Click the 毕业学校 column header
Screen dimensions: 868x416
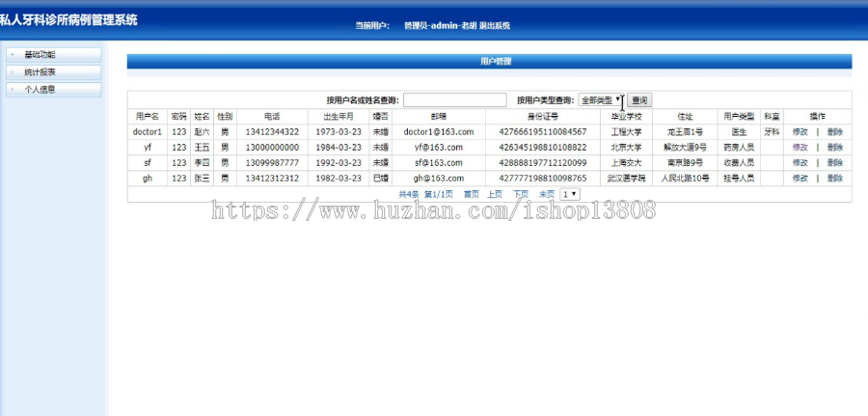point(626,117)
